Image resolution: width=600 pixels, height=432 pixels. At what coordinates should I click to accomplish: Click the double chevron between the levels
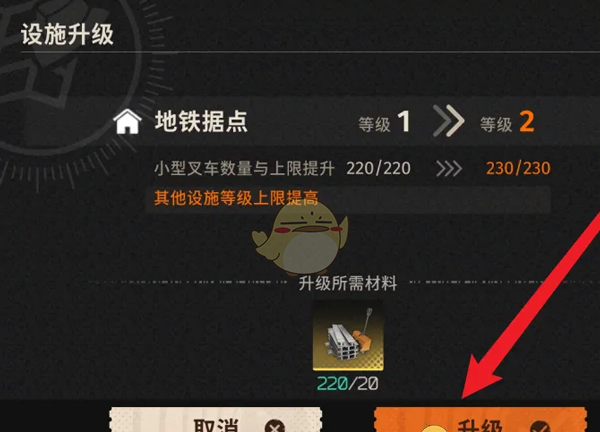pyautogui.click(x=448, y=121)
